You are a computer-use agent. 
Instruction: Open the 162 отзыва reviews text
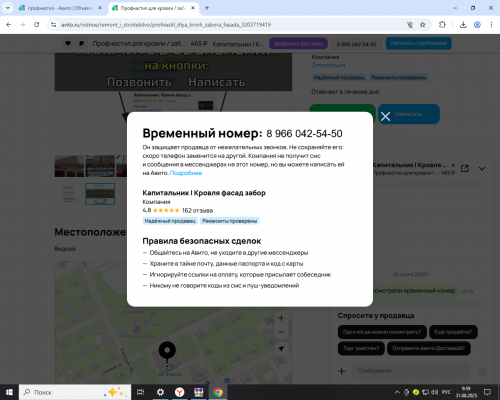(x=197, y=210)
